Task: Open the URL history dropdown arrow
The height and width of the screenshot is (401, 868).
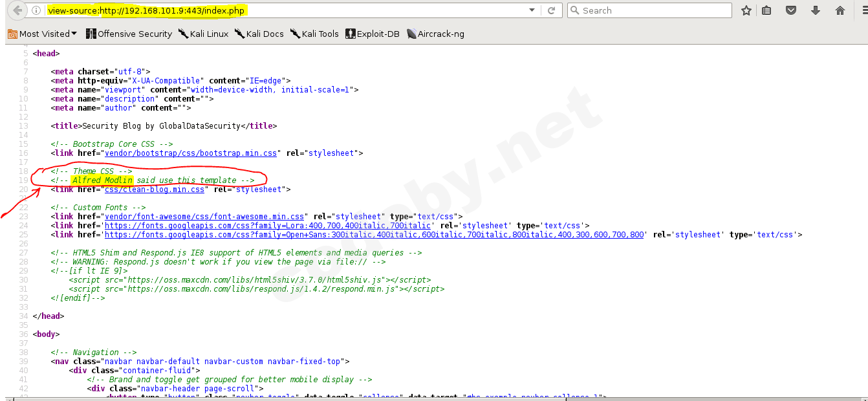Action: click(532, 10)
